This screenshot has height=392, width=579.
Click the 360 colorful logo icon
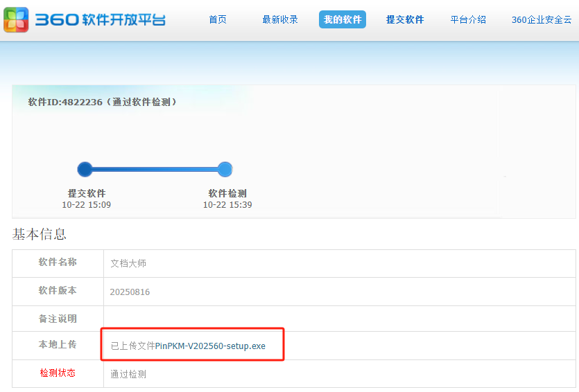click(17, 19)
